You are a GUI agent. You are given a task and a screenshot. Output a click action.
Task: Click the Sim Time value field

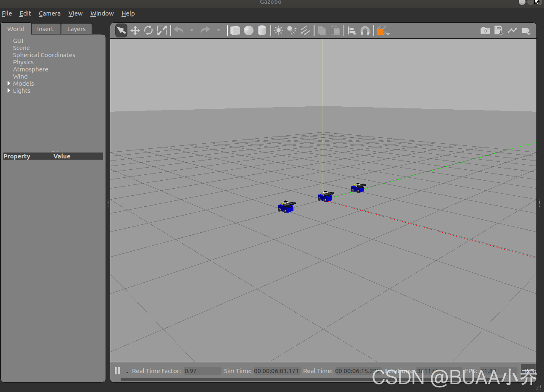pyautogui.click(x=277, y=371)
